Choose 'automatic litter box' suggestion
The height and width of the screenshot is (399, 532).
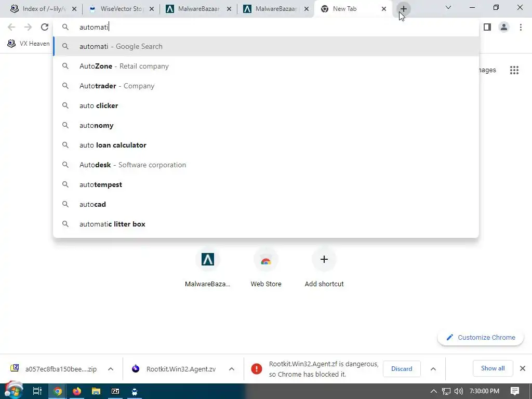click(266, 224)
